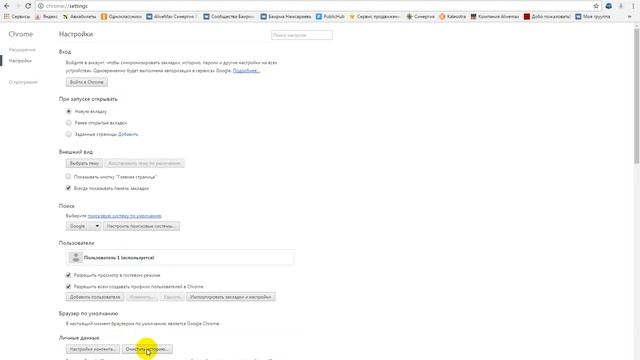This screenshot has height=360, width=640.
Task: Open the Сообщество bookmark
Action: (x=229, y=17)
